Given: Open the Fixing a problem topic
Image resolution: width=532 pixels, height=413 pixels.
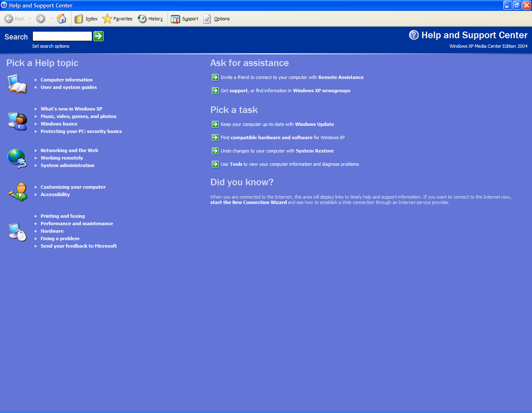Looking at the screenshot, I should pyautogui.click(x=60, y=238).
